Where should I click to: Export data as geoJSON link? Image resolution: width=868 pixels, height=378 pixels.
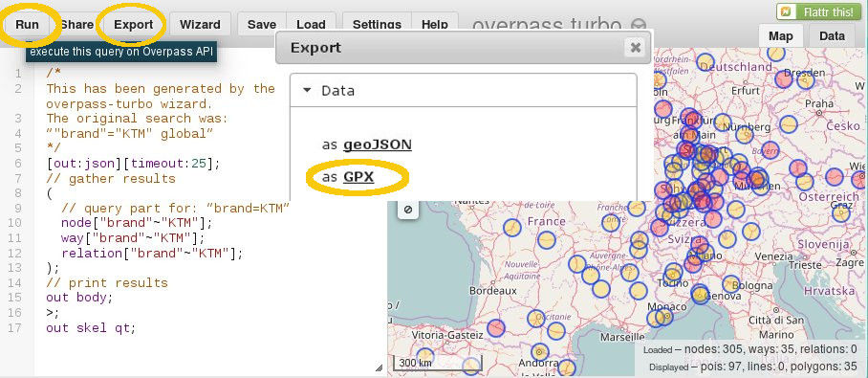377,145
